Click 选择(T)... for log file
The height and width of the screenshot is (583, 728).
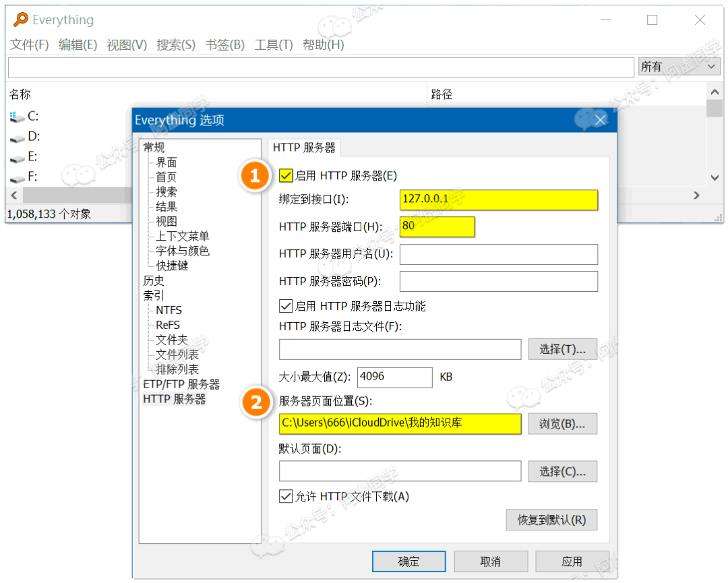563,349
